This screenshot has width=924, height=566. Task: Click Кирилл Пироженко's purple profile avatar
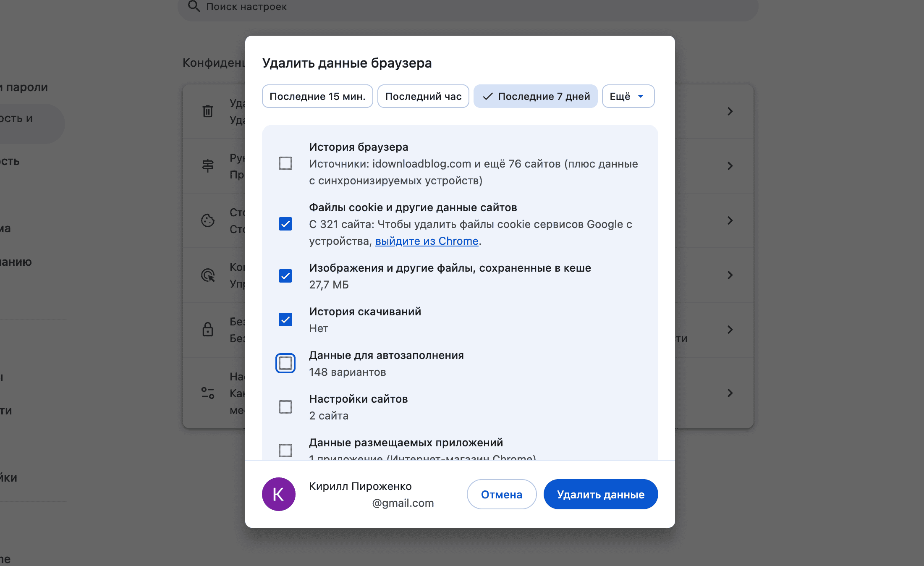tap(278, 494)
